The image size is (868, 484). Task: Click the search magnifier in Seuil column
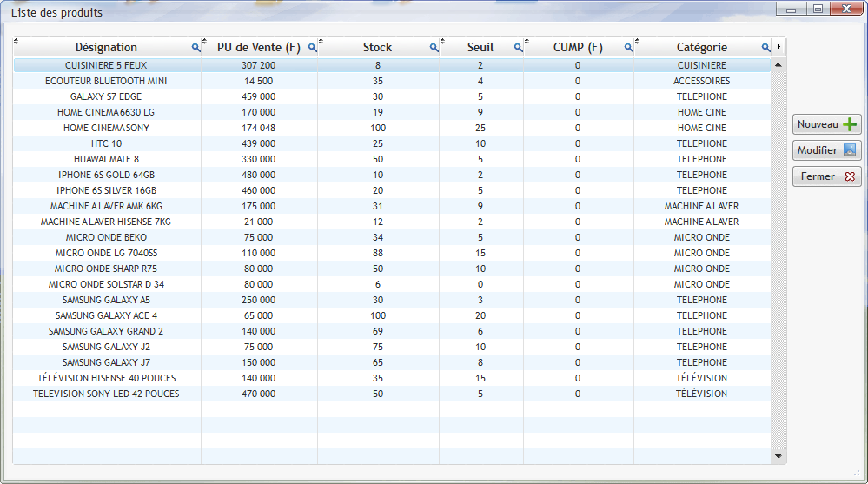pos(519,48)
